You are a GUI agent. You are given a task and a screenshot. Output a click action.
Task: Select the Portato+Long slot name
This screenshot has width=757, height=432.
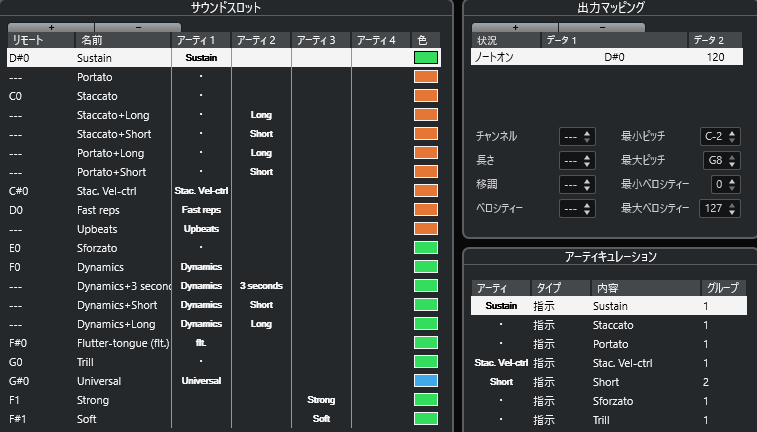(111, 153)
